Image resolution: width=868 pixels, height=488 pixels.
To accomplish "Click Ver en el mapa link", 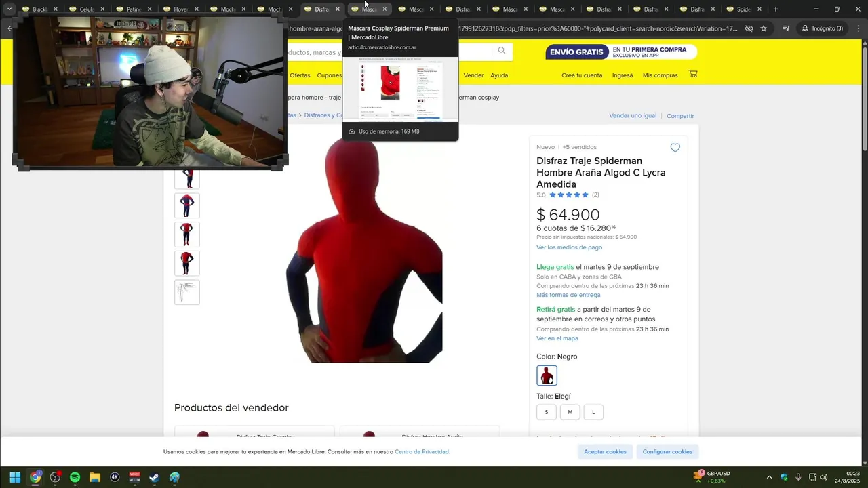I will pyautogui.click(x=557, y=338).
